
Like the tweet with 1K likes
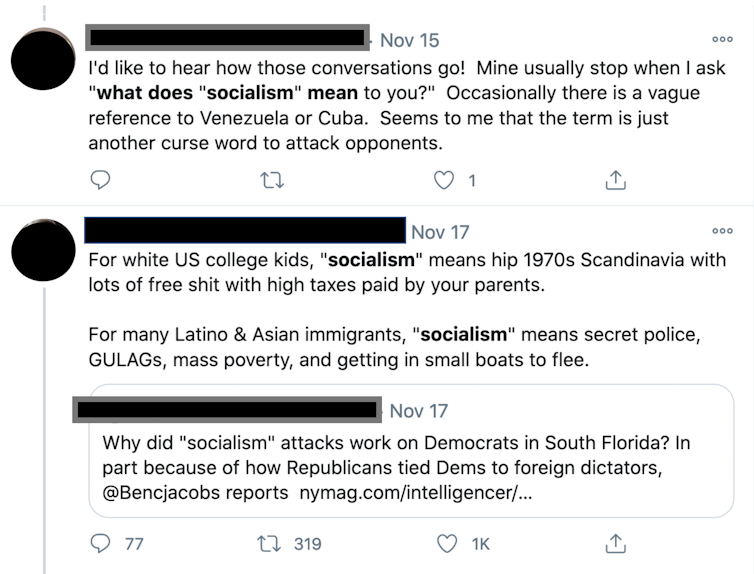coord(448,543)
